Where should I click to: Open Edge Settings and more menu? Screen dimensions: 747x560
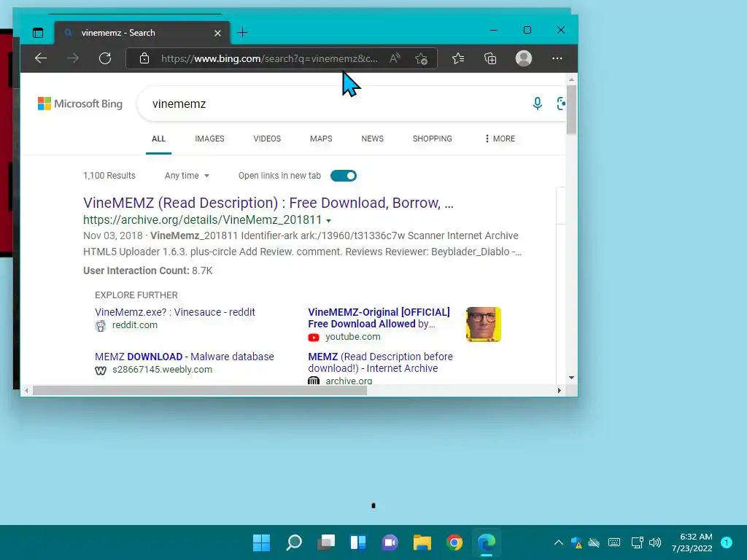(557, 58)
